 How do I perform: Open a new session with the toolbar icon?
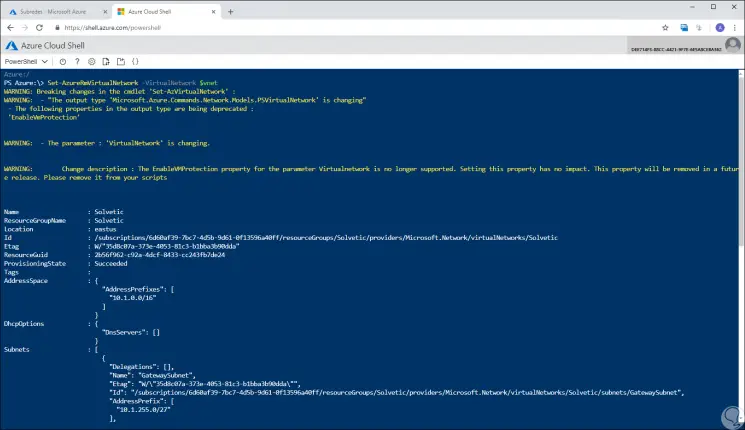pyautogui.click(x=121, y=61)
